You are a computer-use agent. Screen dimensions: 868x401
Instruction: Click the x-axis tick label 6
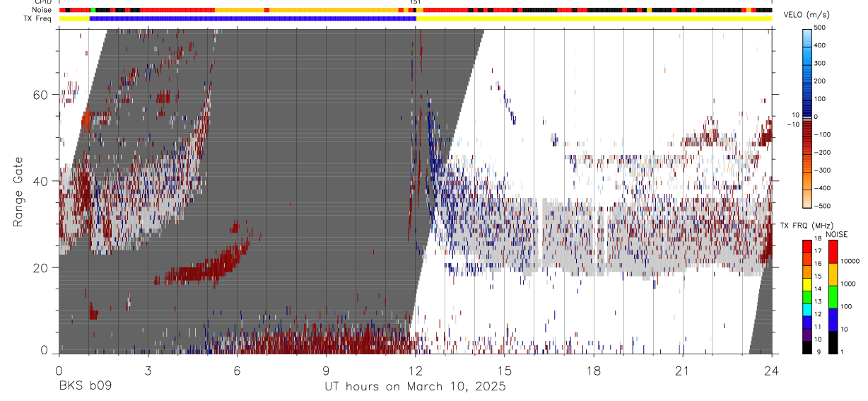point(237,370)
